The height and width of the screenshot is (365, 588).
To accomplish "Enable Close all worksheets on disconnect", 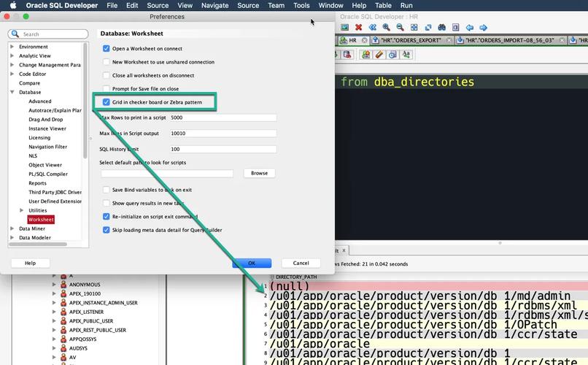I will coord(106,75).
